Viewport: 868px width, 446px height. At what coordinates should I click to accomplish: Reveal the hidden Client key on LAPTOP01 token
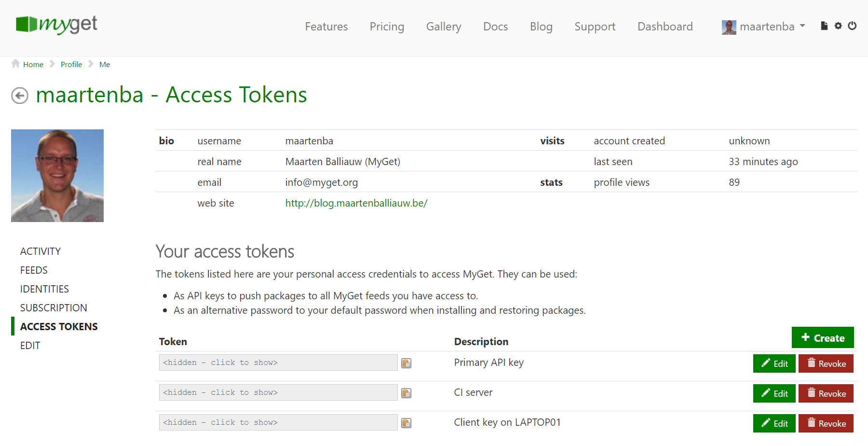point(278,422)
